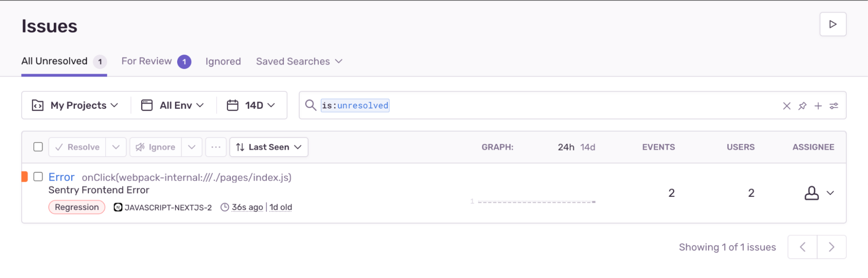Go to next page of issues
Screen dimensions: 868x278
click(x=832, y=247)
